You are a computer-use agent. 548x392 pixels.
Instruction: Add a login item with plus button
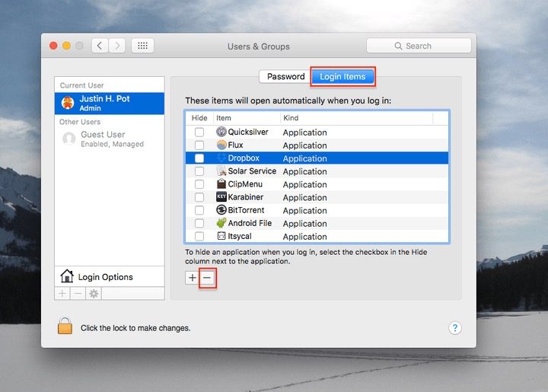coord(192,279)
